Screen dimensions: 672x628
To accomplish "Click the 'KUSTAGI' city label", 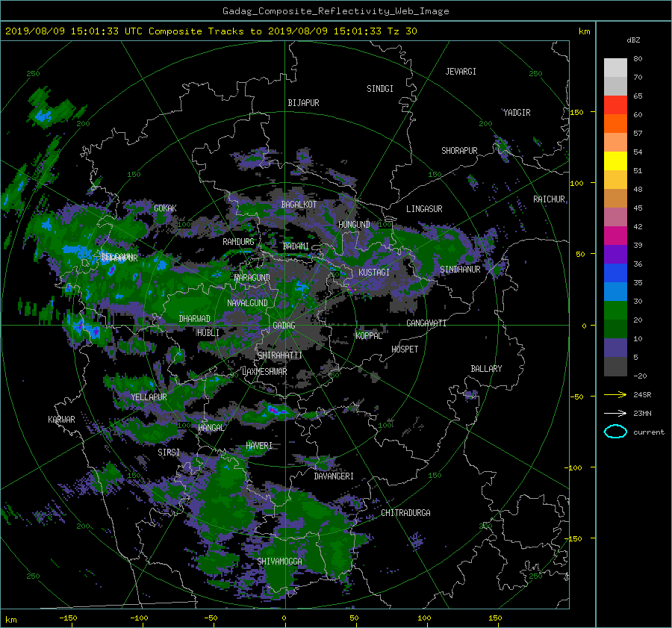I will tap(374, 273).
